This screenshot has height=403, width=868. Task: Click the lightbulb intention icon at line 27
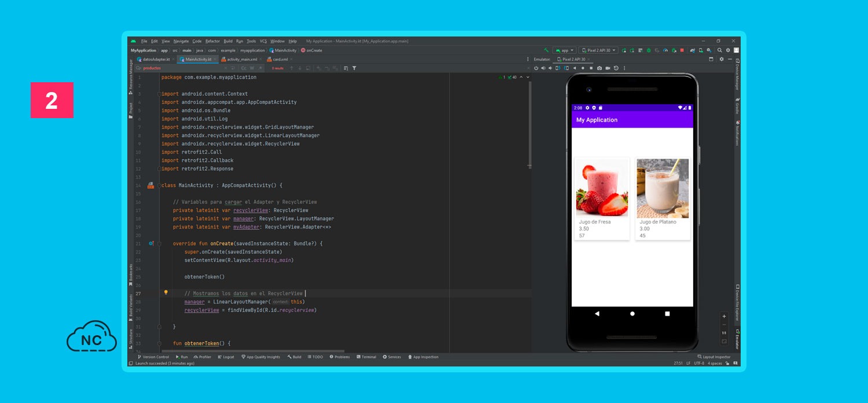[165, 293]
